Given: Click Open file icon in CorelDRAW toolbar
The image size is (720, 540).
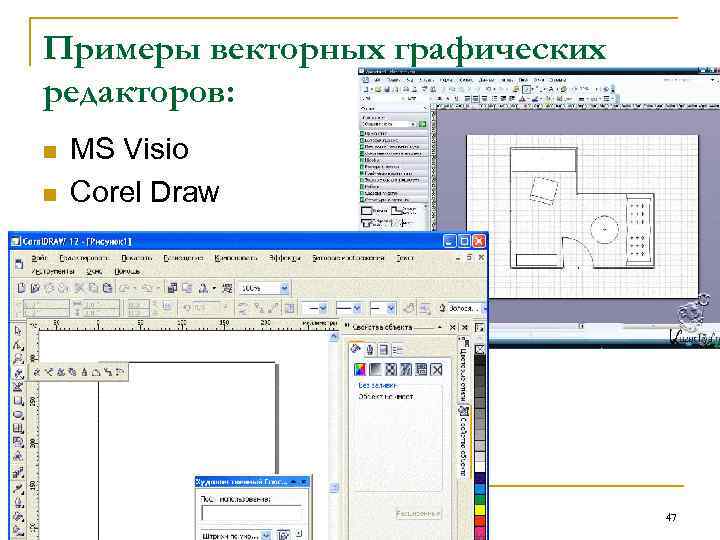Looking at the screenshot, I should pos(35,288).
